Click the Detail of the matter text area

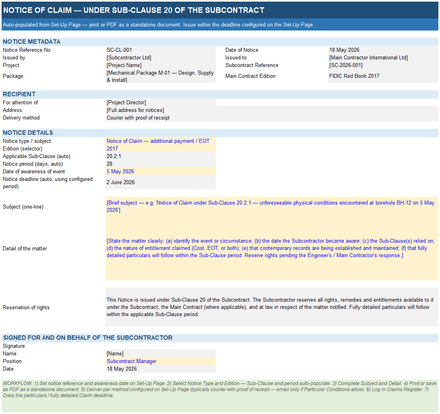click(272, 249)
